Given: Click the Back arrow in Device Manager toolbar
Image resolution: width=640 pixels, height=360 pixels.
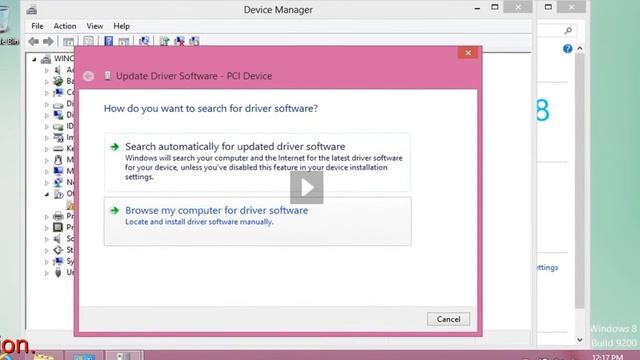Looking at the screenshot, I should pyautogui.click(x=33, y=41).
